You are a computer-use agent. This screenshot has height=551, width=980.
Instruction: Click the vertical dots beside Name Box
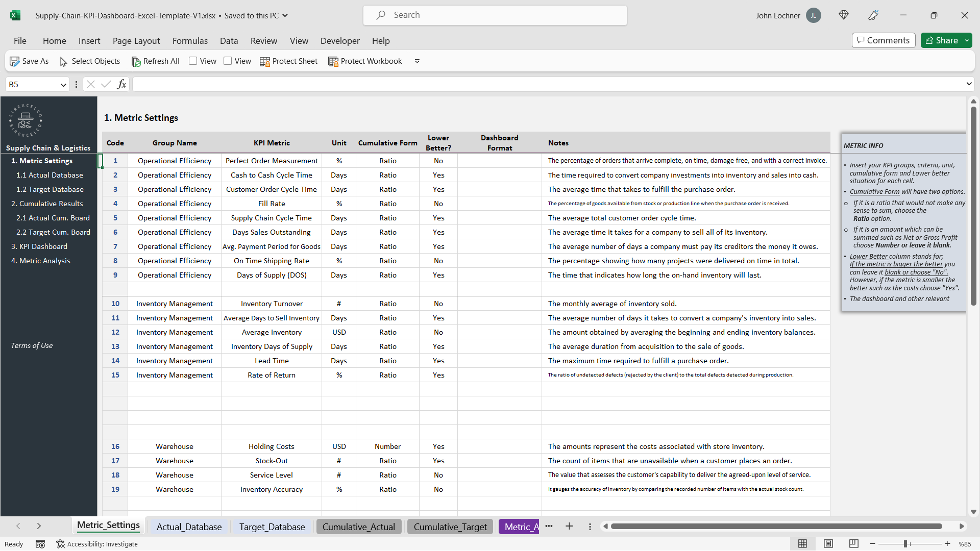tap(76, 85)
